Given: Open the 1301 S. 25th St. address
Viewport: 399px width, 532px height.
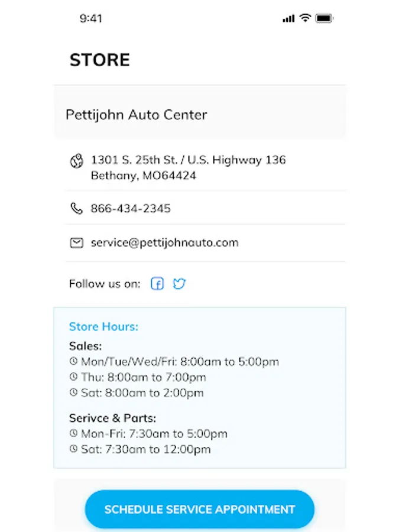Looking at the screenshot, I should [x=189, y=168].
